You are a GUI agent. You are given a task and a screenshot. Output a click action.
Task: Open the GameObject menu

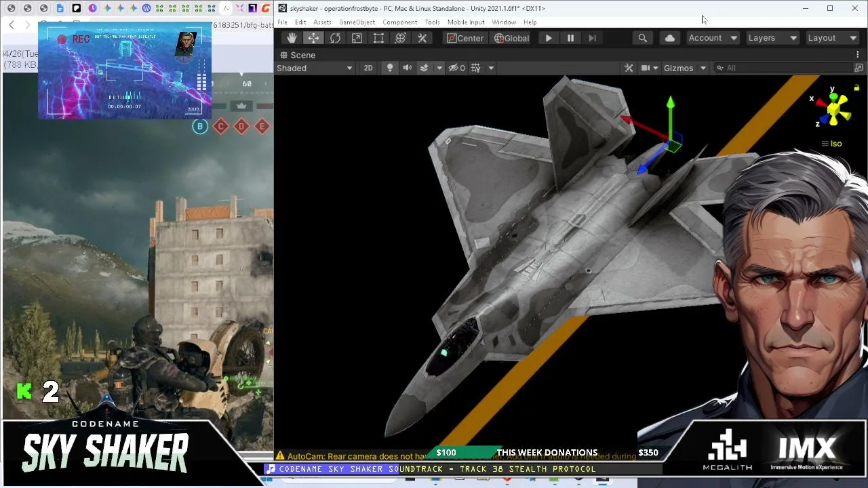pos(357,22)
